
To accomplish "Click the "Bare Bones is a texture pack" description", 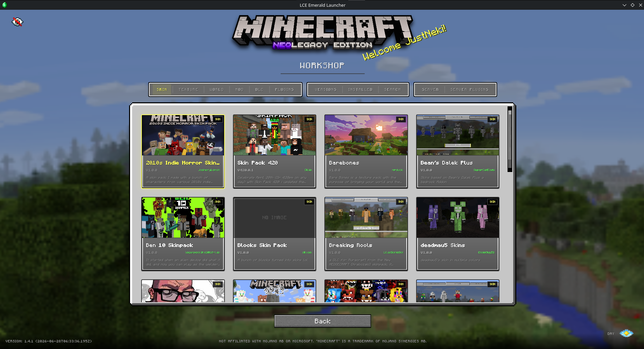I will click(365, 180).
